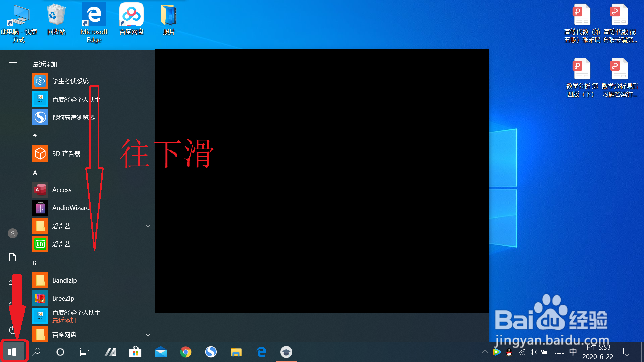Click the letter B section header
The image size is (644, 362).
tap(34, 263)
